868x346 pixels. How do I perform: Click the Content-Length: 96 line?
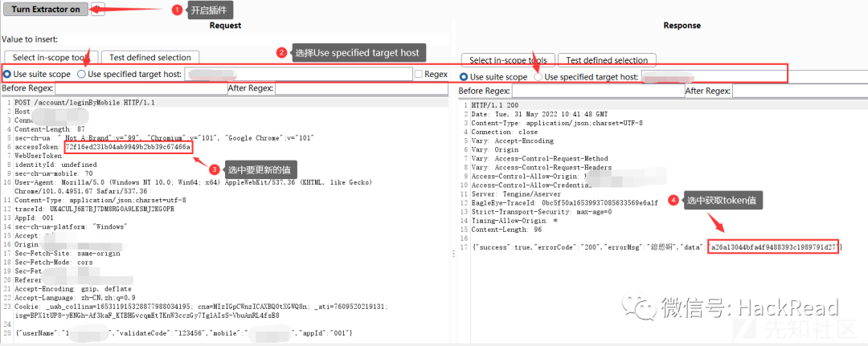pos(506,230)
